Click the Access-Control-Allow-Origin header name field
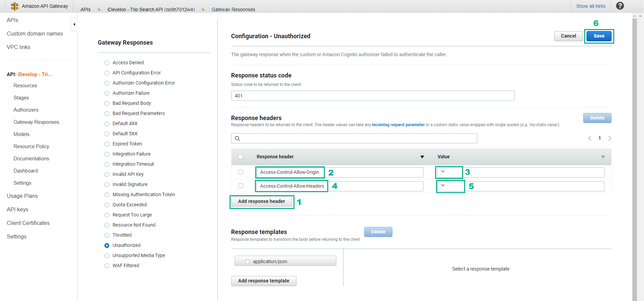This screenshot has height=301, width=644. [340, 172]
